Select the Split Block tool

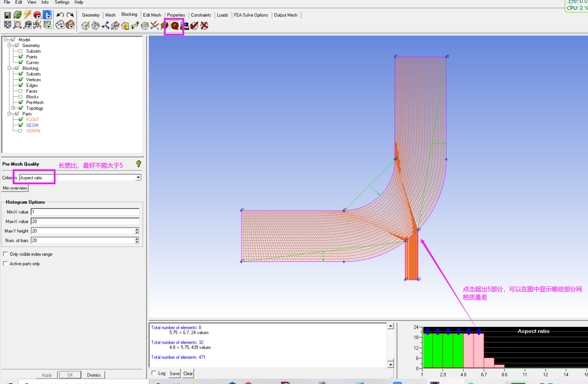95,26
